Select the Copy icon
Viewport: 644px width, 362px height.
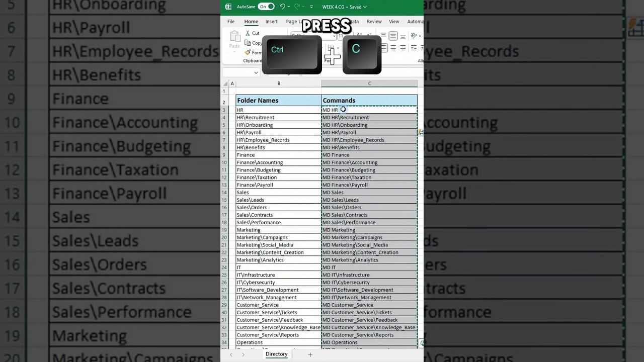(249, 43)
